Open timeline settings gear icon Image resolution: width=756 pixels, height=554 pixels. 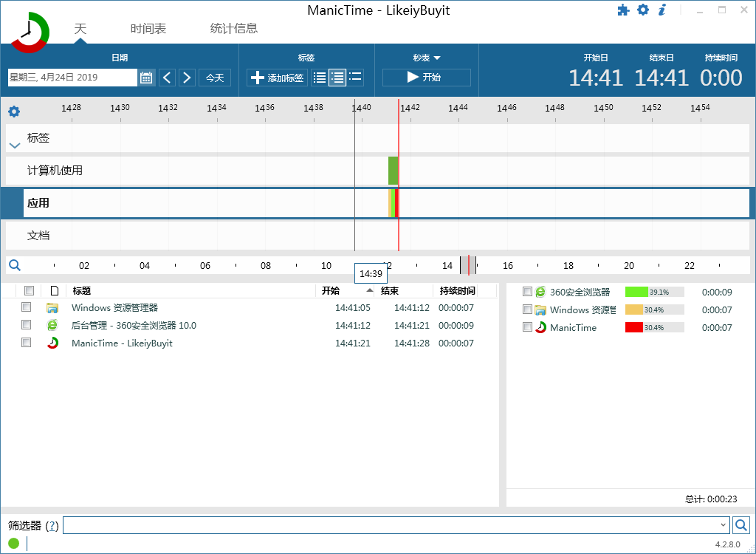tap(14, 112)
